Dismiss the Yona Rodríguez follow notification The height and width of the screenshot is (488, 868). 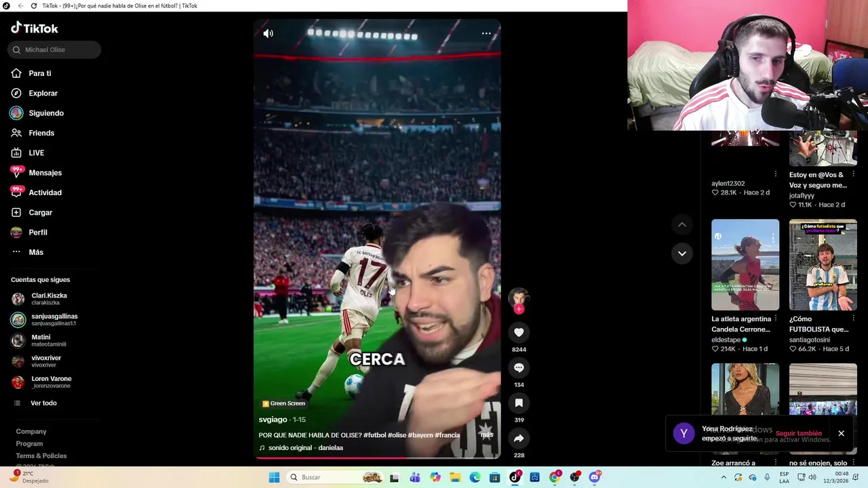[841, 434]
